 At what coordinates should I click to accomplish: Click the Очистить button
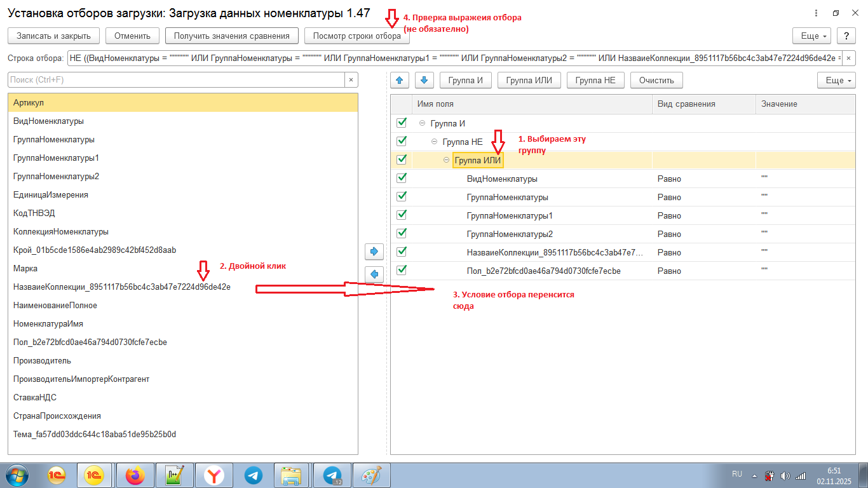tap(656, 80)
